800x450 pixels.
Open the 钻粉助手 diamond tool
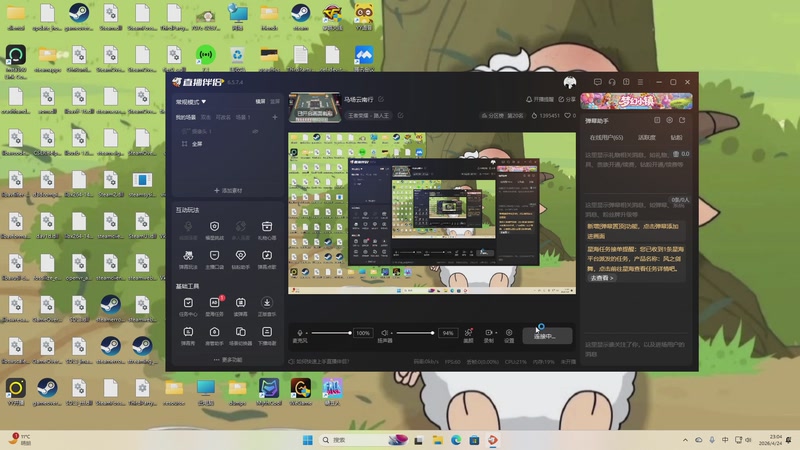pos(240,259)
